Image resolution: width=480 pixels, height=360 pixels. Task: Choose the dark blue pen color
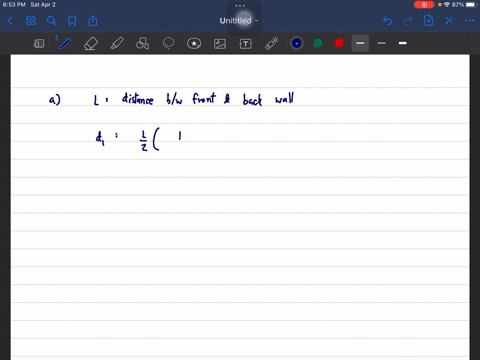click(297, 43)
